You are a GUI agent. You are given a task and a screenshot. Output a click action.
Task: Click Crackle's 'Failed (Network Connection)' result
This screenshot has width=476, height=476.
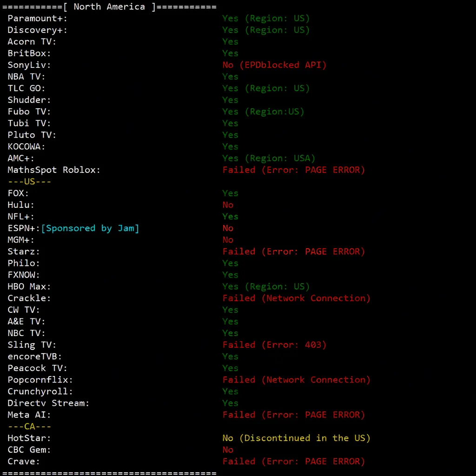click(296, 298)
